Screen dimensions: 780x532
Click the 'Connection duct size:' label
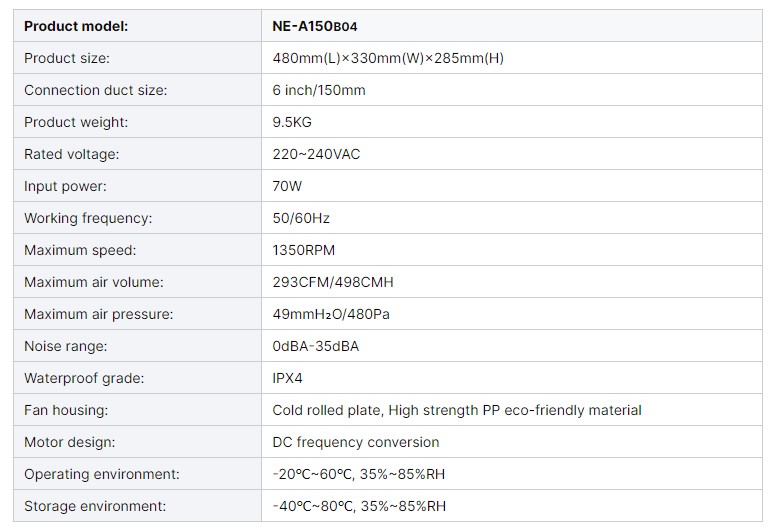click(x=96, y=90)
